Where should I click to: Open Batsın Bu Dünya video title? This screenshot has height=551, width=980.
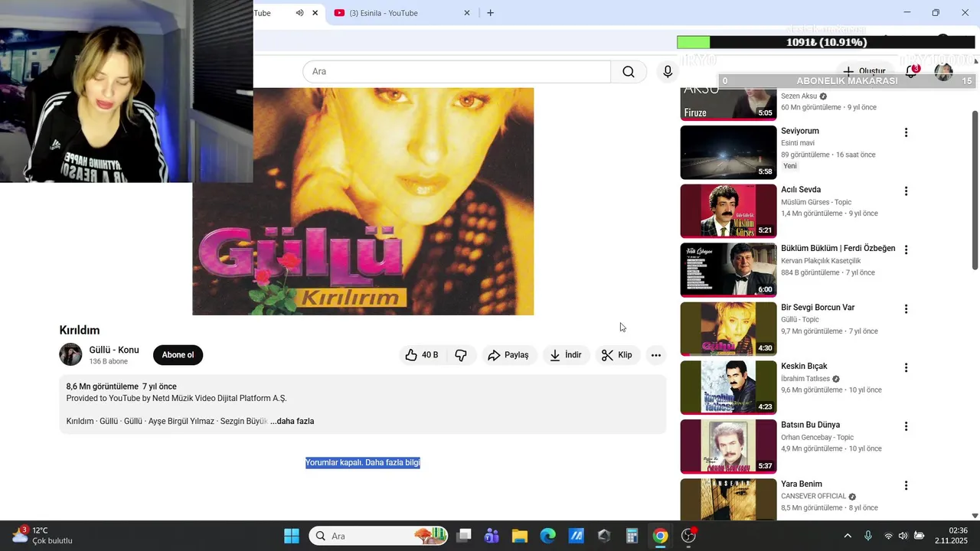pyautogui.click(x=810, y=425)
